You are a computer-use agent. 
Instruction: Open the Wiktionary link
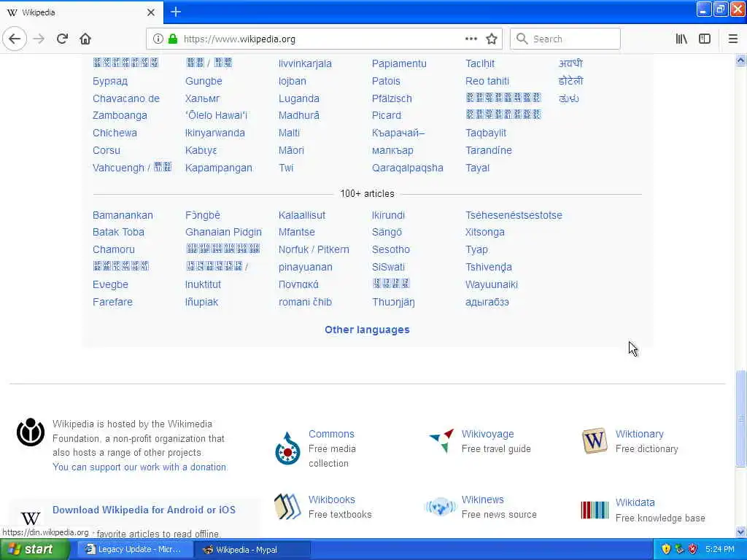pyautogui.click(x=639, y=434)
